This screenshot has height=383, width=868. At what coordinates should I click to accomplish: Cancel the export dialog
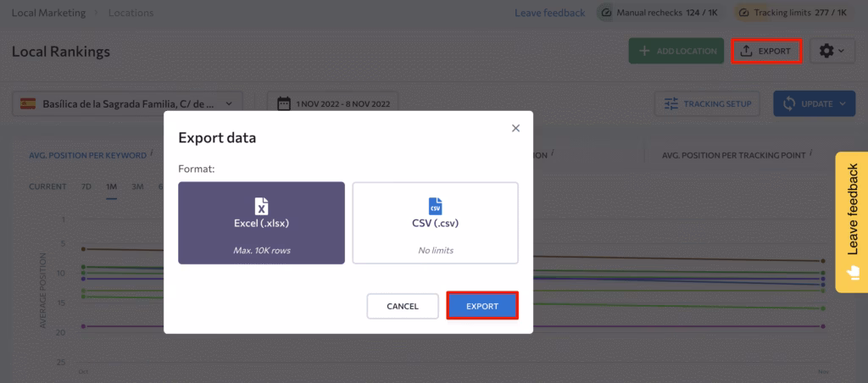pos(403,306)
